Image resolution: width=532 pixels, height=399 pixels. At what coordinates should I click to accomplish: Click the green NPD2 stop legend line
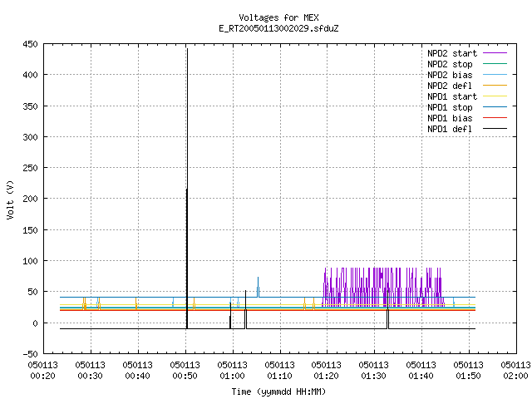point(495,63)
